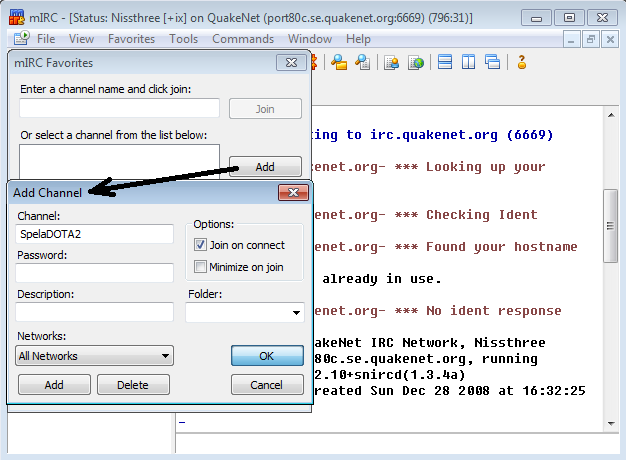Open mIRC help question-mark icon

[521, 62]
